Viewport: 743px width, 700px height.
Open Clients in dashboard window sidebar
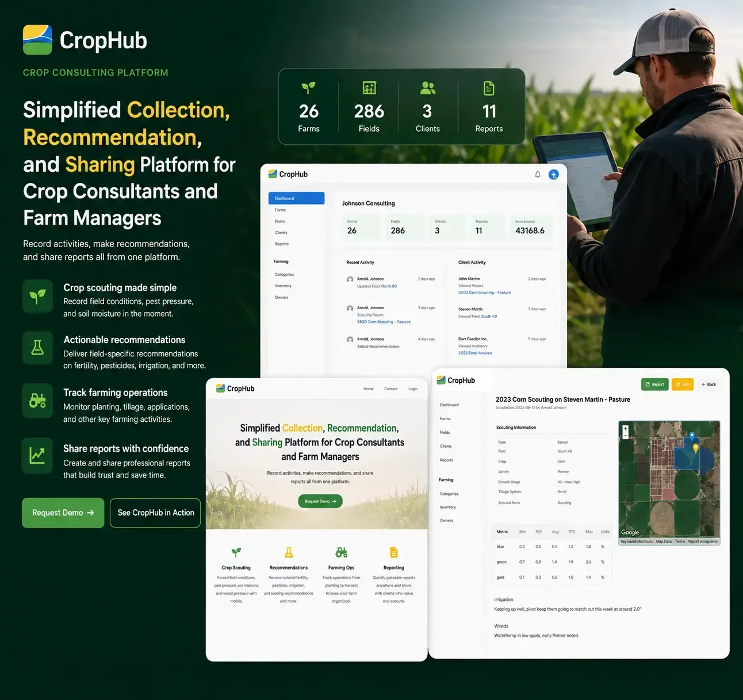pyautogui.click(x=281, y=233)
